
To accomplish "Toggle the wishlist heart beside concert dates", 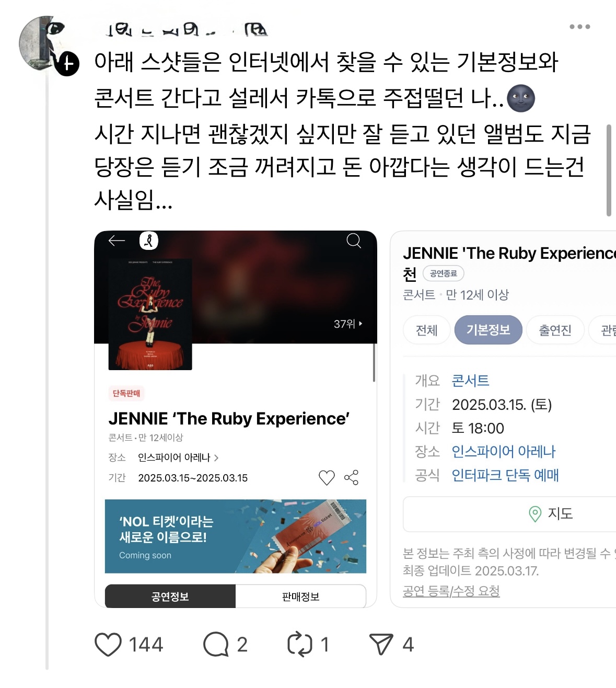I will pos(327,477).
